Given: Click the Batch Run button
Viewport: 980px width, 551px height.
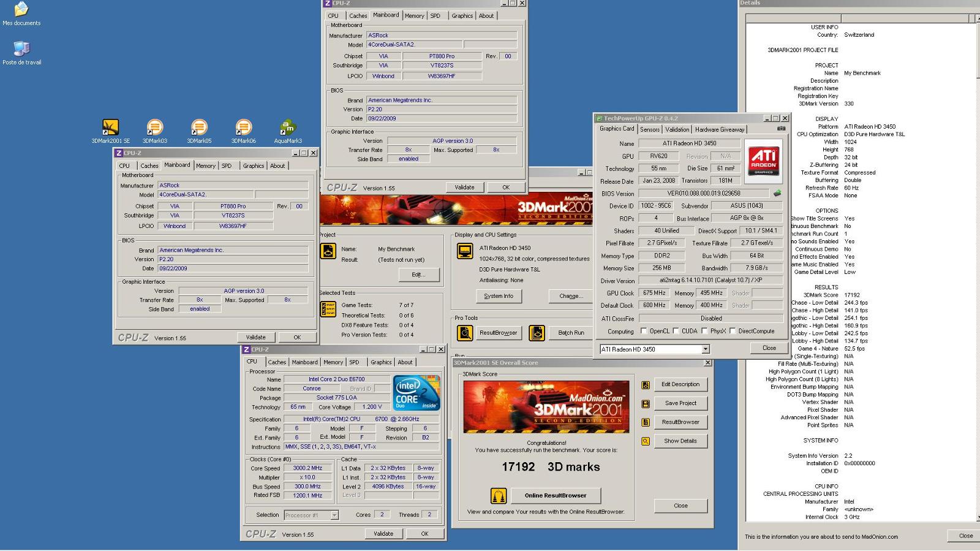Looking at the screenshot, I should (x=571, y=333).
